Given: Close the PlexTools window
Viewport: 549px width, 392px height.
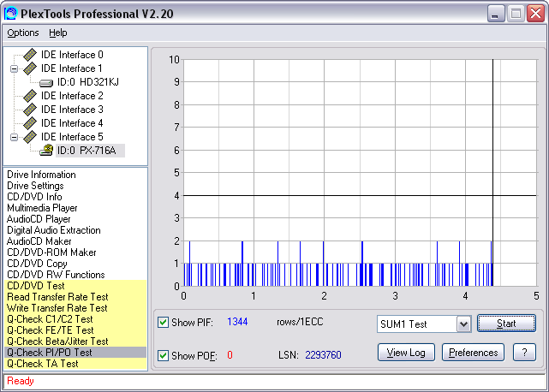Looking at the screenshot, I should (x=535, y=14).
